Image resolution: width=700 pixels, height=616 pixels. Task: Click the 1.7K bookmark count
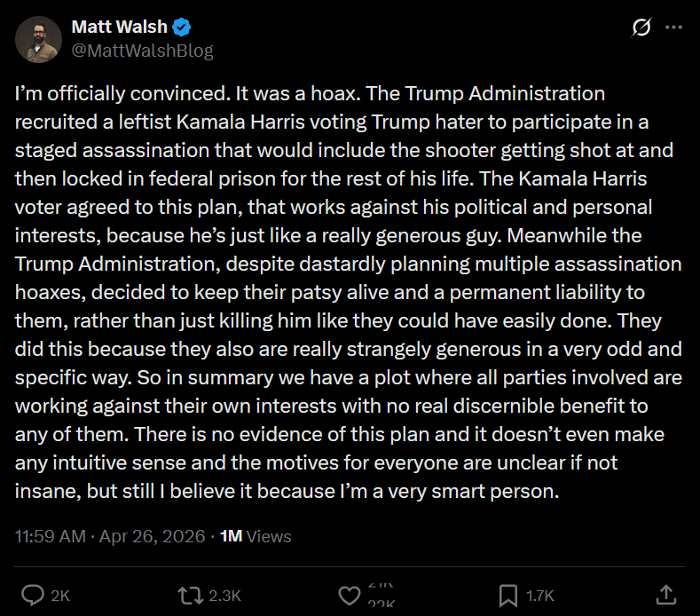pyautogui.click(x=539, y=596)
